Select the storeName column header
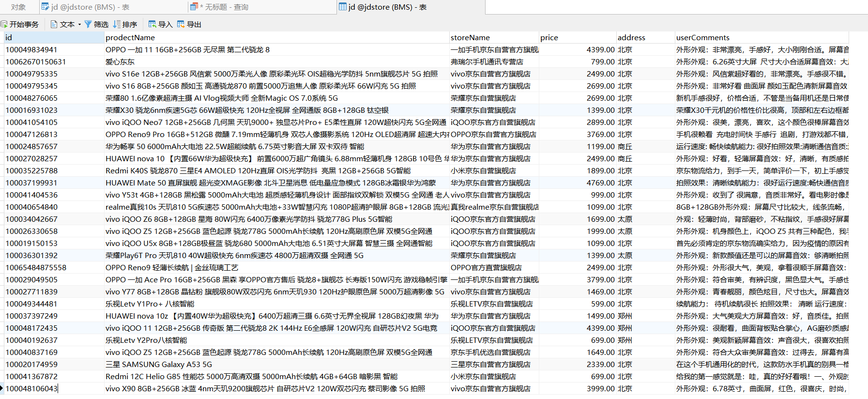 (494, 38)
